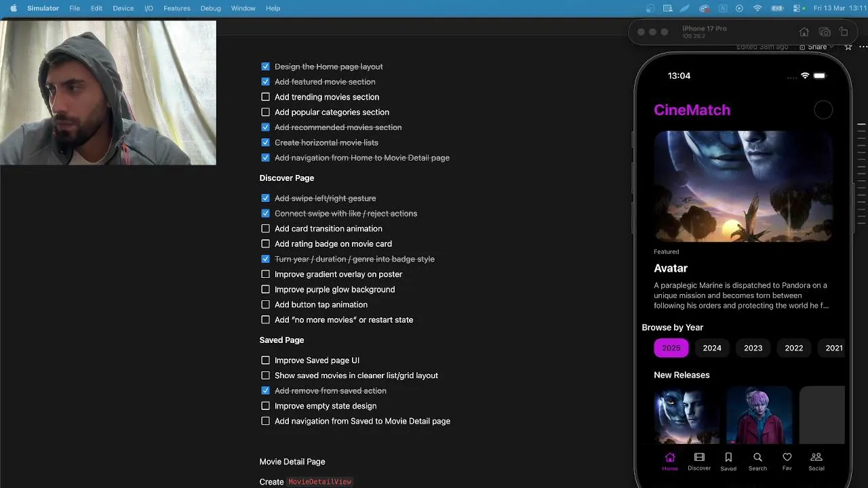Select the 2025 year chip
This screenshot has width=868, height=488.
click(x=671, y=348)
